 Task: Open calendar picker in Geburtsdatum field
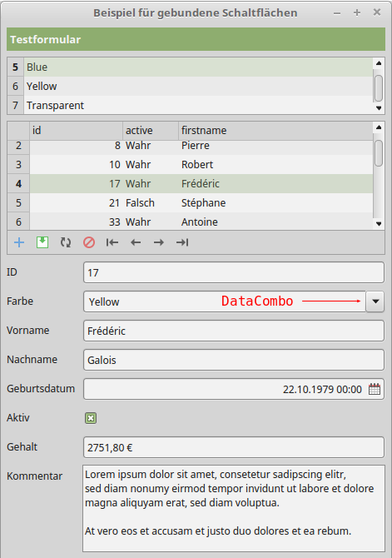[x=375, y=389]
